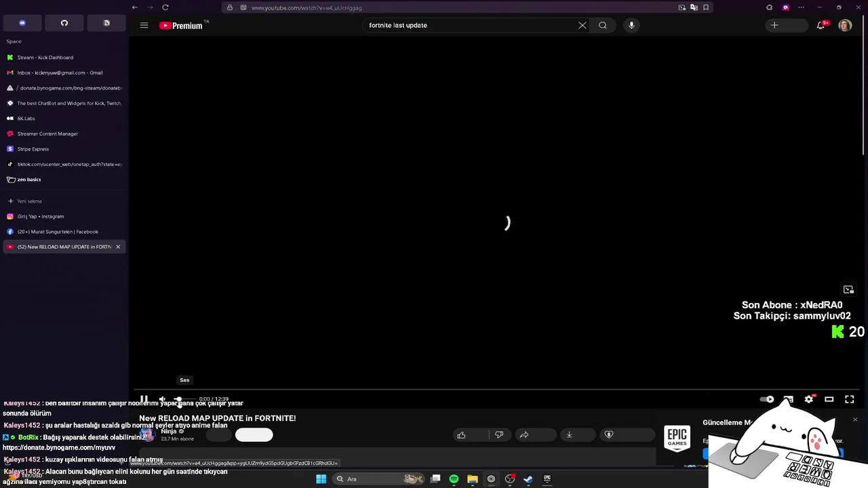Open File Explorer from taskbar
This screenshot has width=868, height=488.
(x=473, y=479)
